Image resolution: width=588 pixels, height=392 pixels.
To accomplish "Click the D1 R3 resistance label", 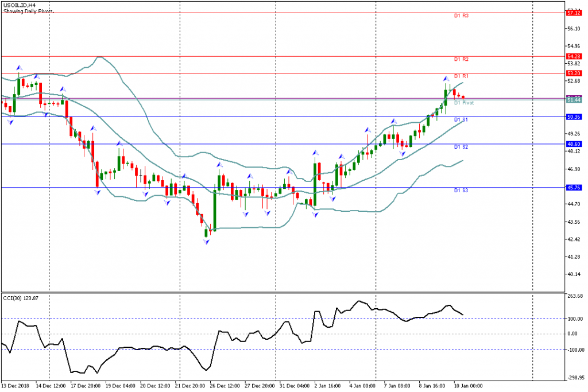I will tap(462, 16).
